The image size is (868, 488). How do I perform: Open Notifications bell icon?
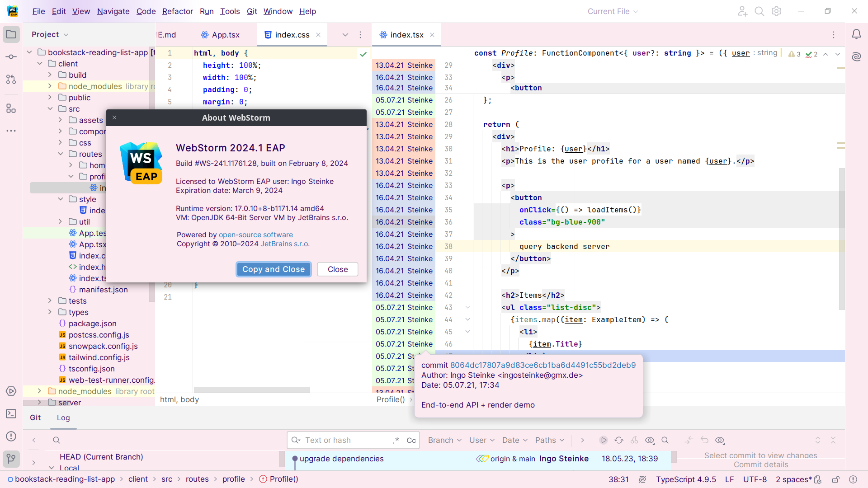856,34
